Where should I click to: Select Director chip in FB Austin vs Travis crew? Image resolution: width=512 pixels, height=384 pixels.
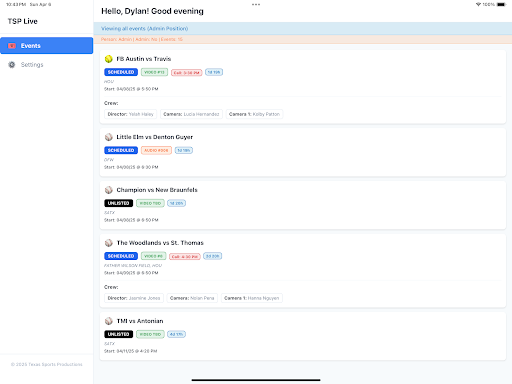[x=130, y=114]
